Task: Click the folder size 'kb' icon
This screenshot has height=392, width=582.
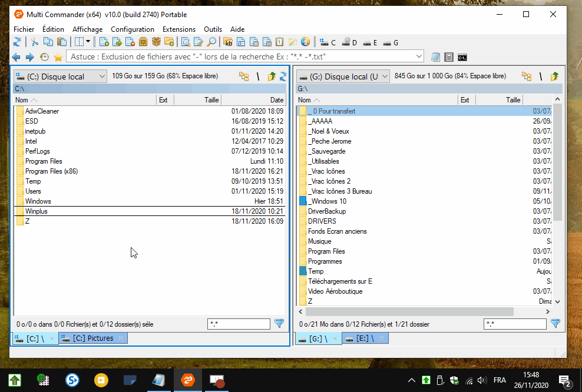Action: point(228,42)
